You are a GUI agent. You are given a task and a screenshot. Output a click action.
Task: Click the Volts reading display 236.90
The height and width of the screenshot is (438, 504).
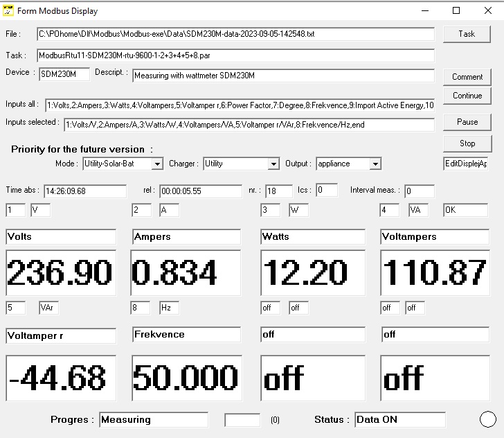(60, 272)
